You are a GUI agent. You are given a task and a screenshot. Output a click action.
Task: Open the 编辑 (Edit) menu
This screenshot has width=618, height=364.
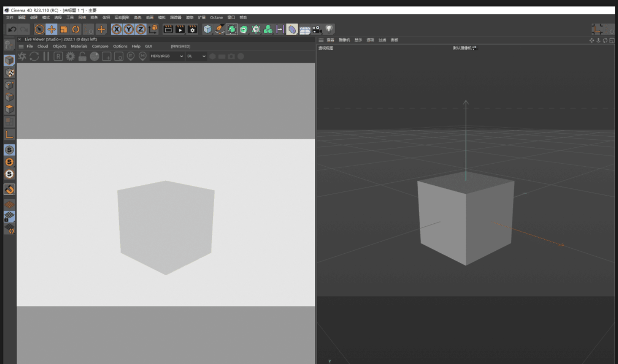click(x=22, y=18)
